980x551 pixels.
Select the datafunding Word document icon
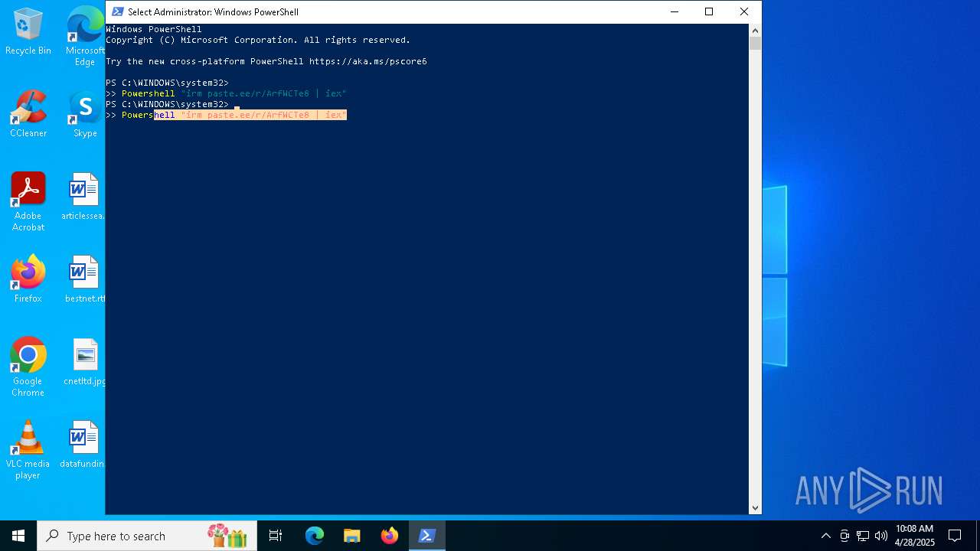click(83, 445)
